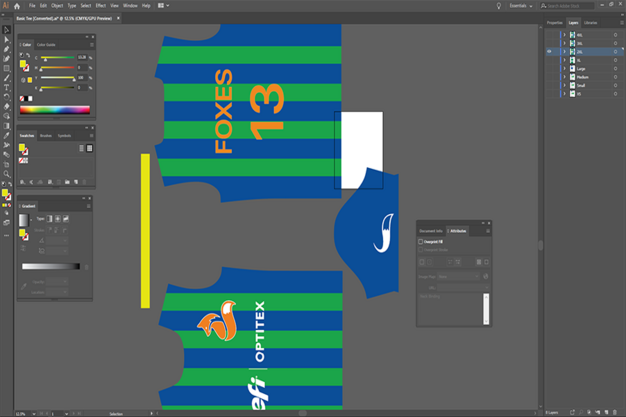Select the Selection tool arrow
The width and height of the screenshot is (626, 417).
(x=6, y=29)
